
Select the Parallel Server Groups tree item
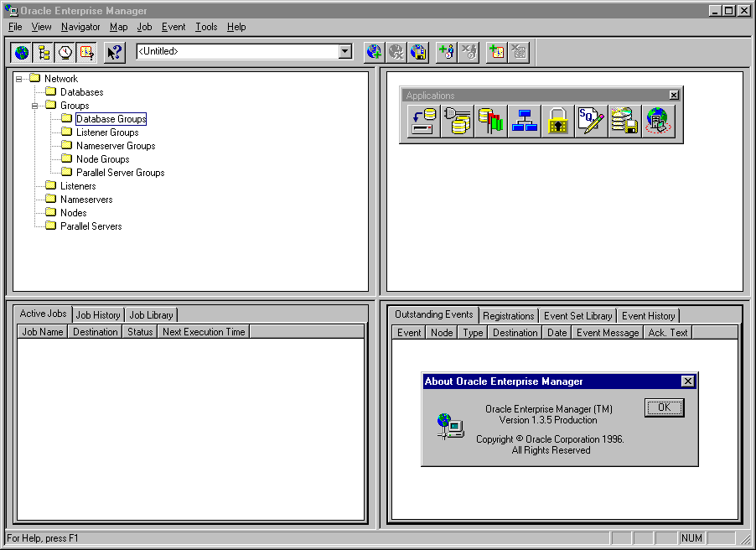(x=120, y=173)
